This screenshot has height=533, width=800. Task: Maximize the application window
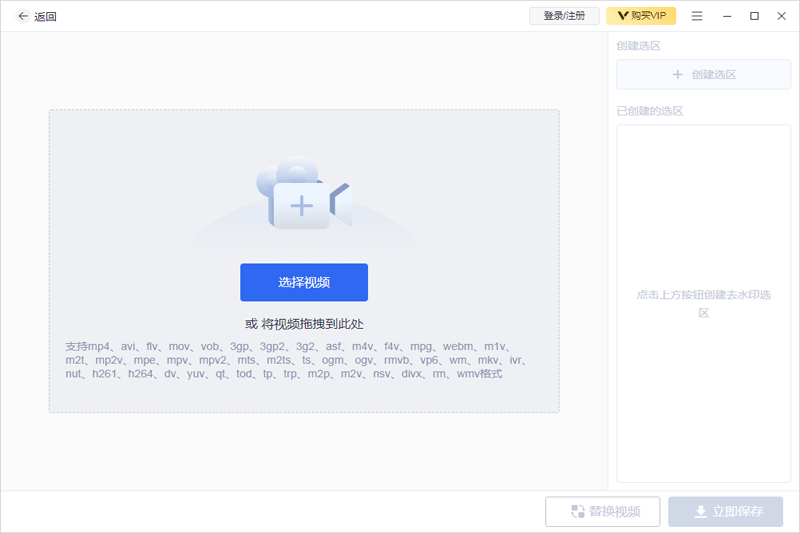(754, 16)
